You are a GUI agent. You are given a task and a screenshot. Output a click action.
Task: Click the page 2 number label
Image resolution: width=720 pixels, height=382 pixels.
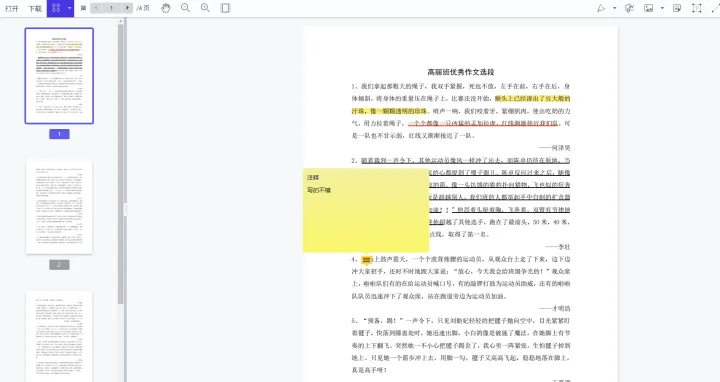tap(59, 265)
